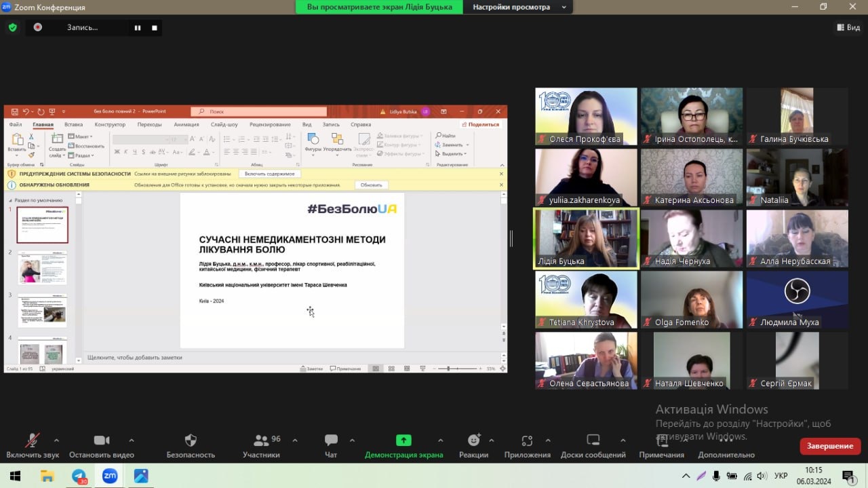The width and height of the screenshot is (868, 488).
Task: Open the Reactions menu icon
Action: point(473,440)
